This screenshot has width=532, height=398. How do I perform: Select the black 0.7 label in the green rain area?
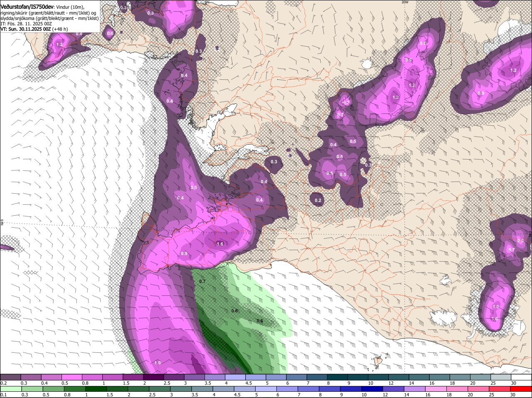click(x=202, y=281)
